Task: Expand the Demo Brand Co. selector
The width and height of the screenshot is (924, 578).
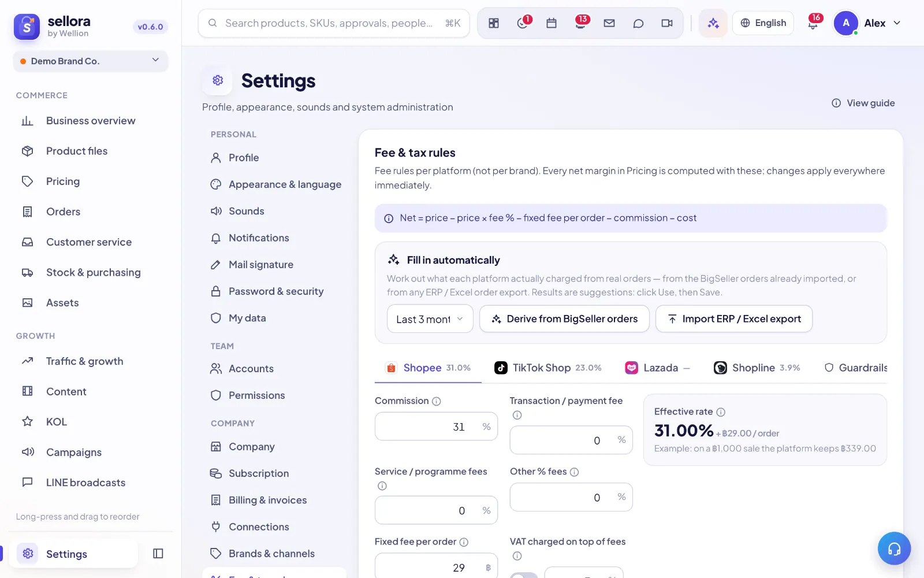Action: pos(91,61)
